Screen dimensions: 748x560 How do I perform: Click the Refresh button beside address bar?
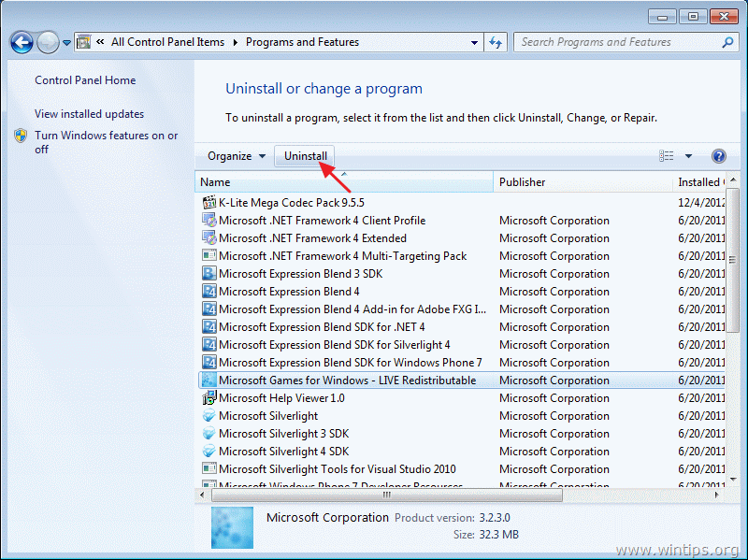pyautogui.click(x=496, y=42)
